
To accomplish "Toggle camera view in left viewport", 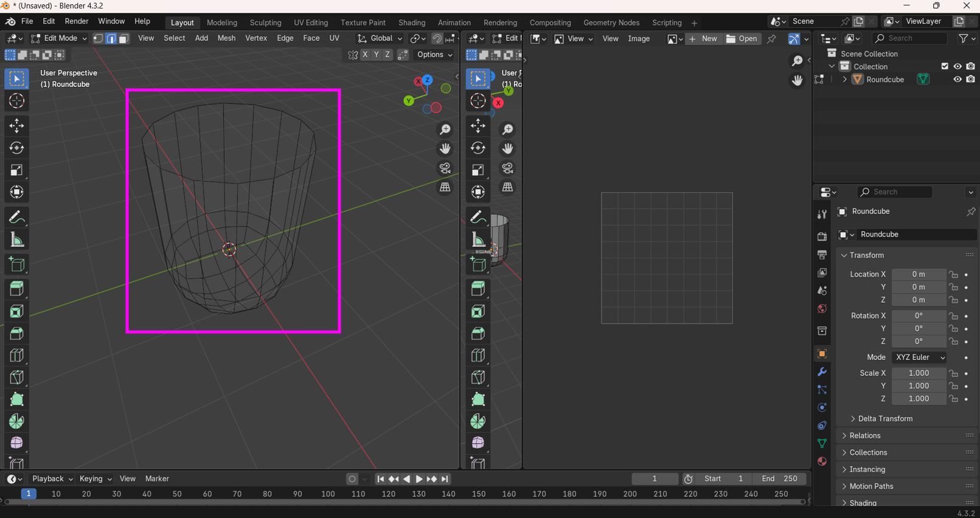I will (x=445, y=168).
